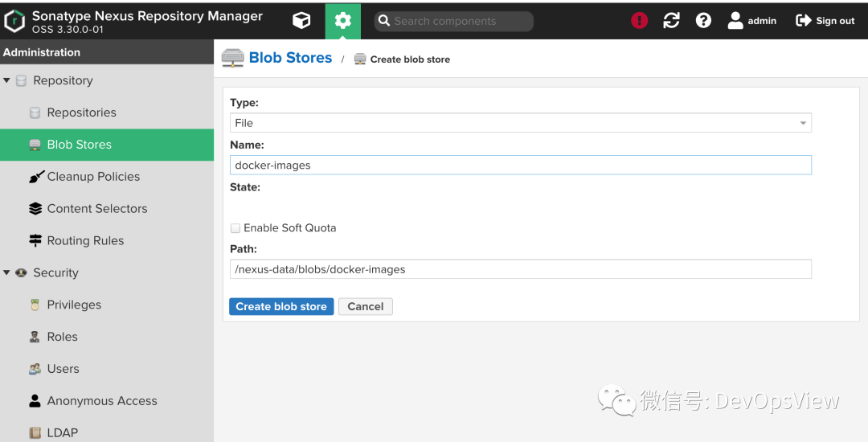Click the Type dropdown arrow
The image size is (868, 442).
[803, 123]
